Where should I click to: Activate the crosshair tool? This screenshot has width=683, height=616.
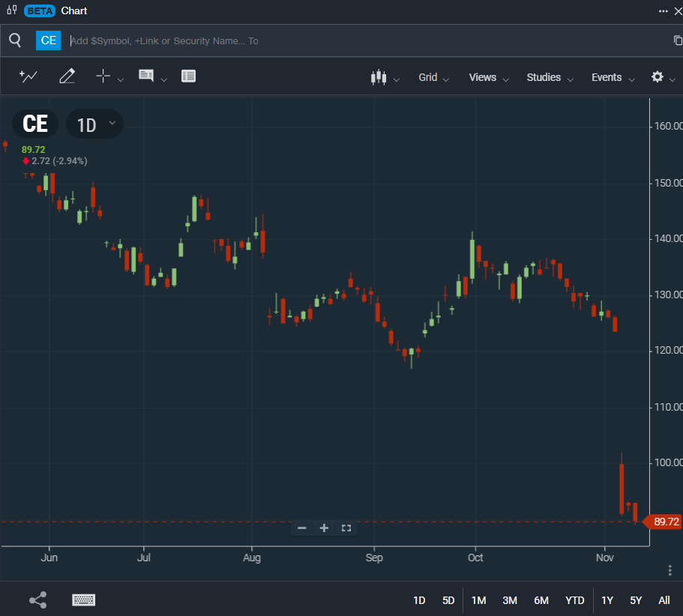[103, 76]
